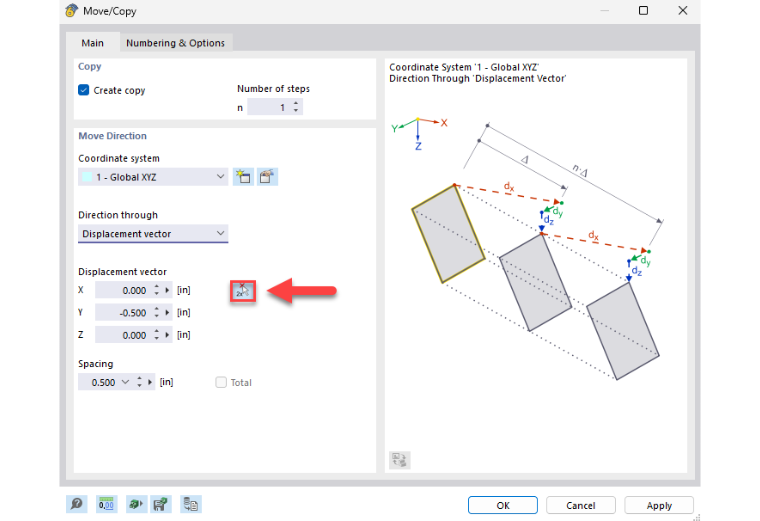Click the graphic view toggle icon under diagram
The height and width of the screenshot is (521, 760).
click(x=399, y=460)
